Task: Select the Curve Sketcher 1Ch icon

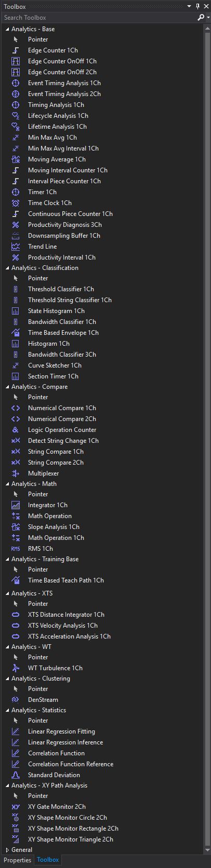Action: [16, 365]
